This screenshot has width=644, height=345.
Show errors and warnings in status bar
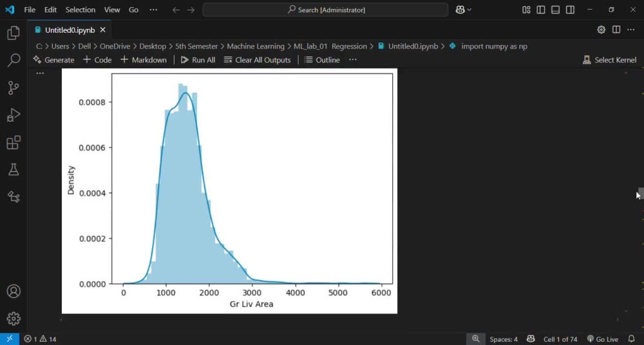(40, 339)
